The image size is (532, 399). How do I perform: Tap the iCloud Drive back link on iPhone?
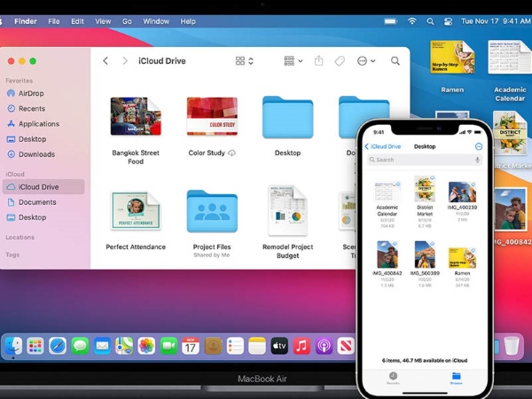(x=385, y=146)
